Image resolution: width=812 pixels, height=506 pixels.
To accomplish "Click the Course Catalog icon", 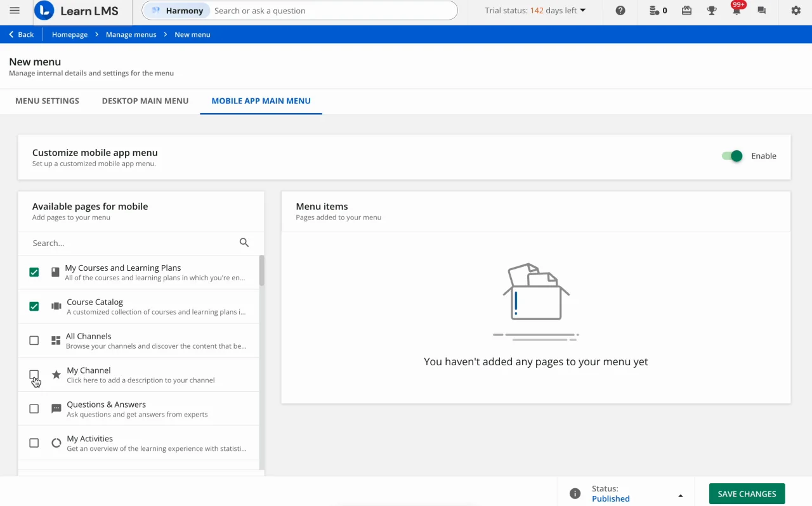I will [56, 306].
